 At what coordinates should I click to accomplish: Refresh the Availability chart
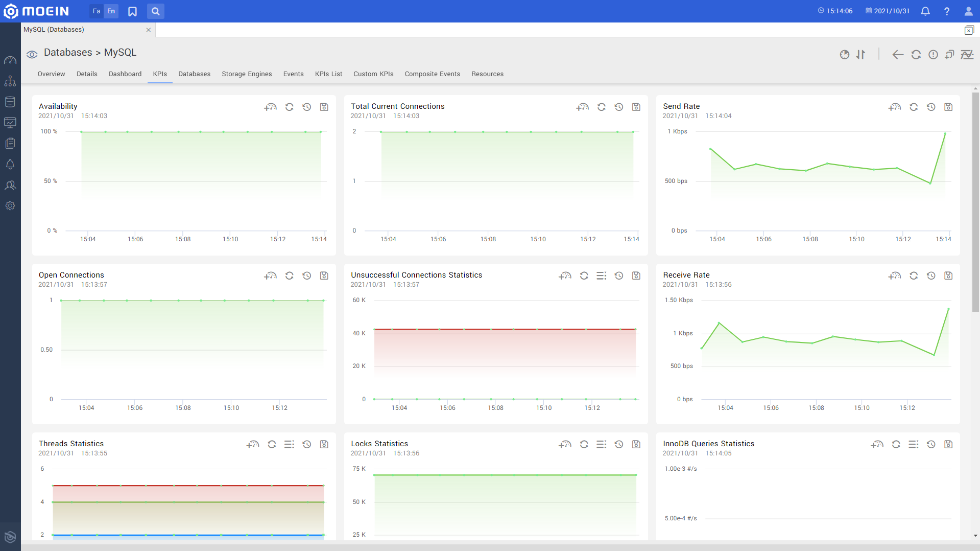pyautogui.click(x=289, y=107)
